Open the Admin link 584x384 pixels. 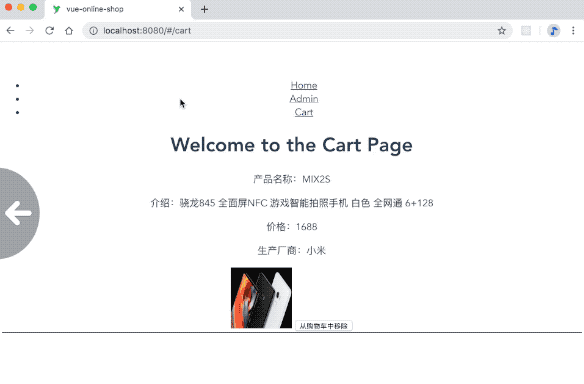click(x=304, y=99)
